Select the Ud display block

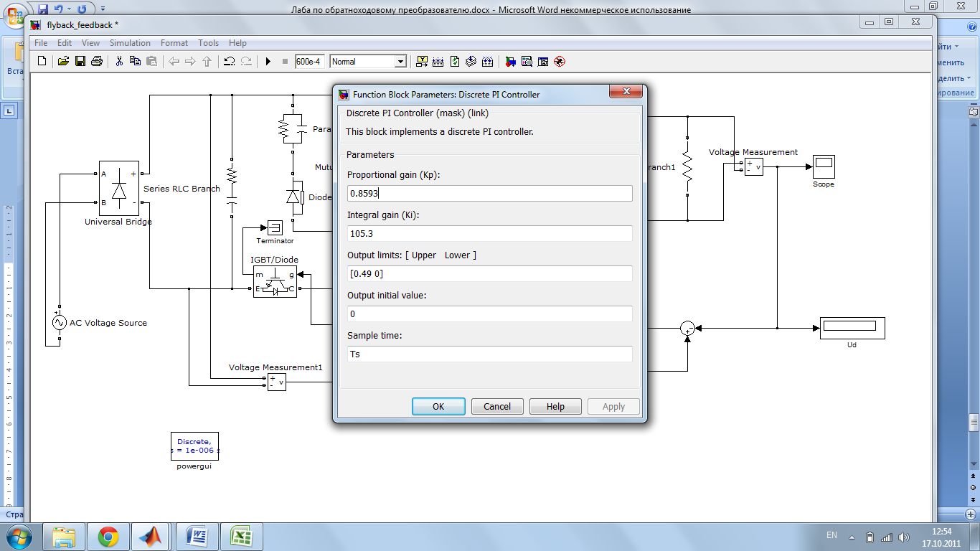pyautogui.click(x=852, y=328)
